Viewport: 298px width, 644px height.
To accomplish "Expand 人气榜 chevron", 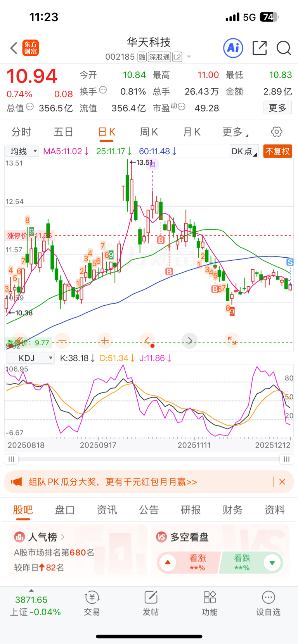I will [x=62, y=537].
